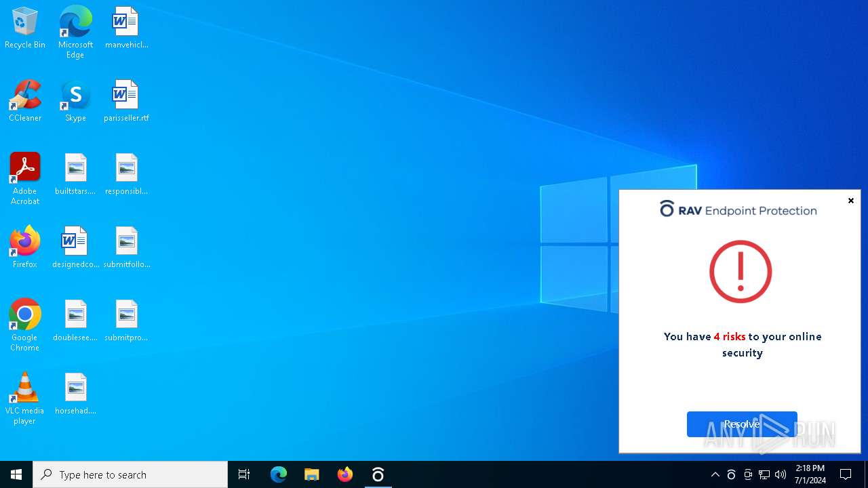Select the horsehad... image file
868x488 pixels.
tap(75, 394)
